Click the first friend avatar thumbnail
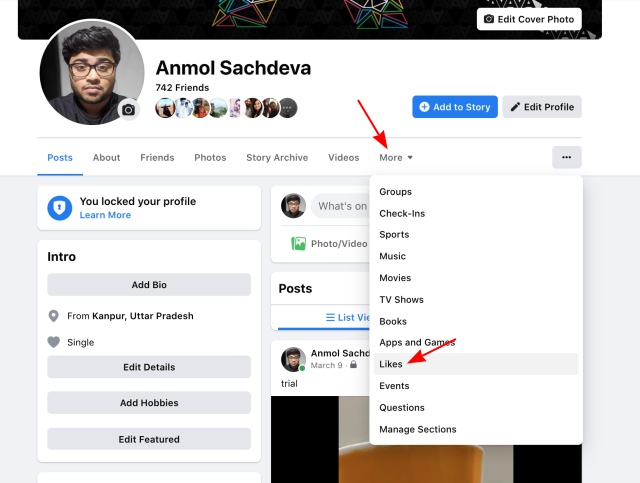640x483 pixels. pos(165,108)
